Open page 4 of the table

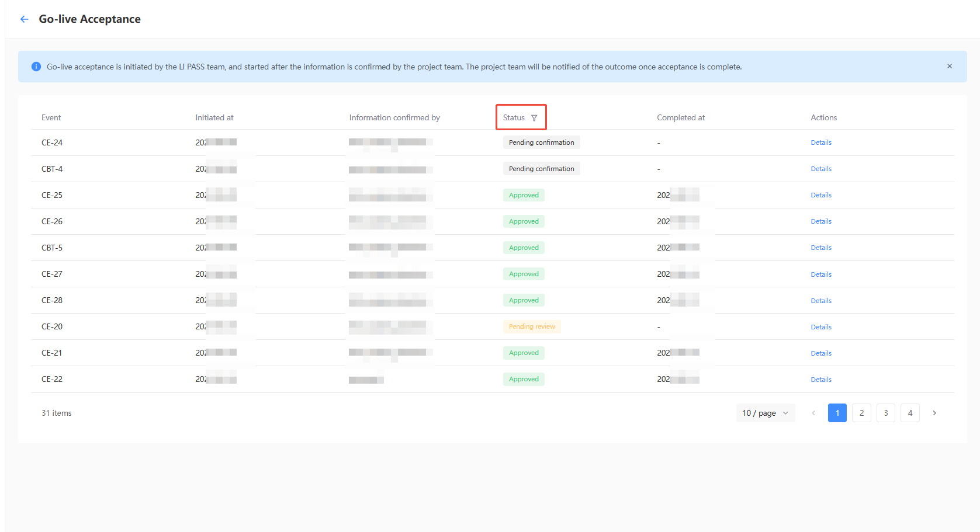pos(910,413)
